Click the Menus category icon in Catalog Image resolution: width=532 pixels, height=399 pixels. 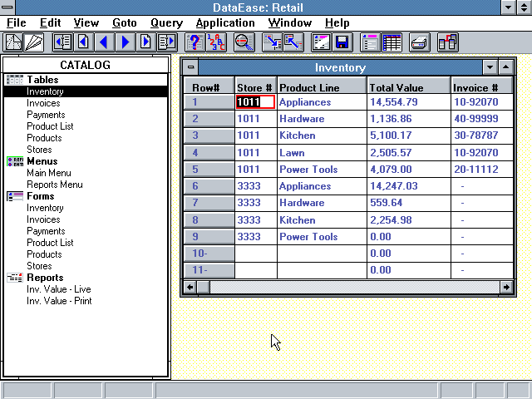pos(15,161)
